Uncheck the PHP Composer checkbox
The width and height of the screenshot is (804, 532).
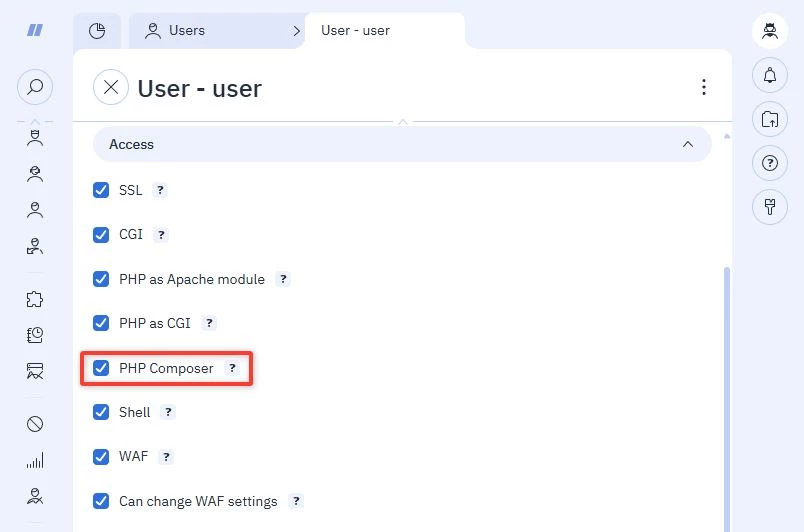pos(101,368)
